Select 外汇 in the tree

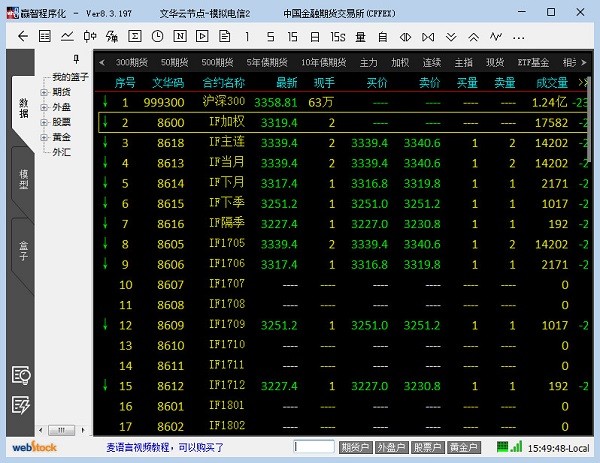(x=61, y=152)
